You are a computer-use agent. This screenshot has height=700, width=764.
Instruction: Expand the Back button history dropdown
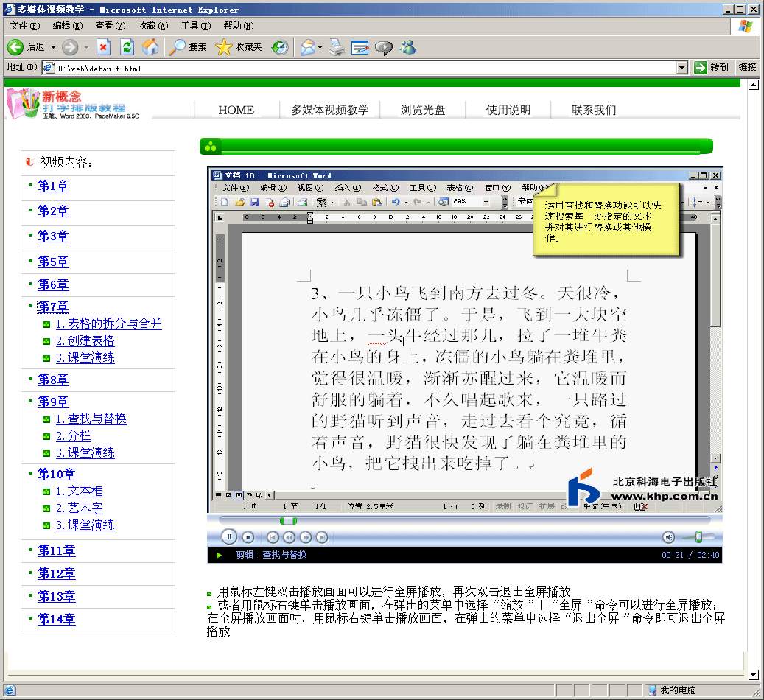(53, 47)
